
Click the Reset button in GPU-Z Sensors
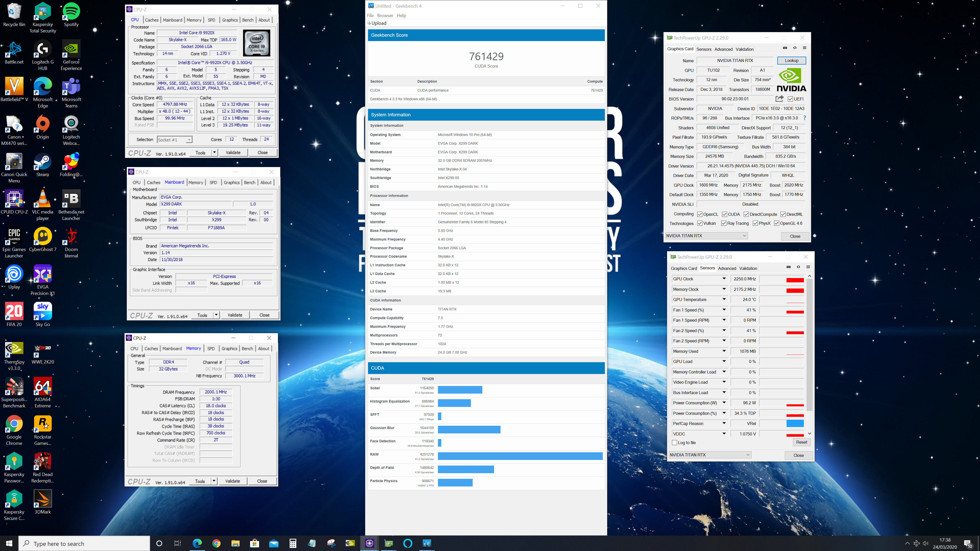(801, 442)
